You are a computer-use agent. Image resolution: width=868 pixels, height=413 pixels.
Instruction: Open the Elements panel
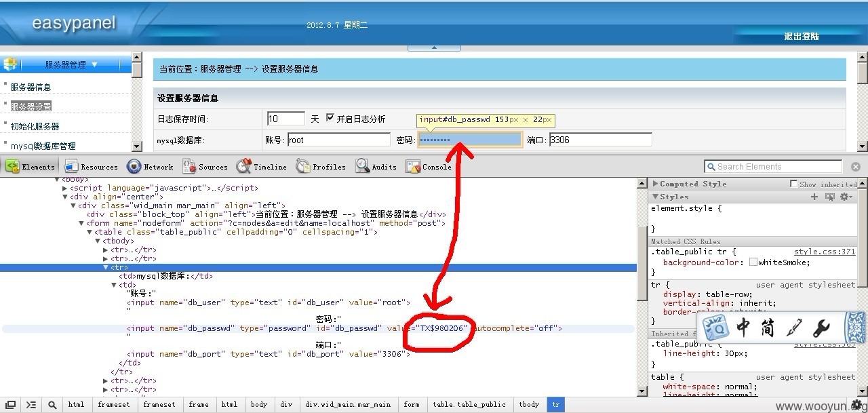click(x=31, y=166)
